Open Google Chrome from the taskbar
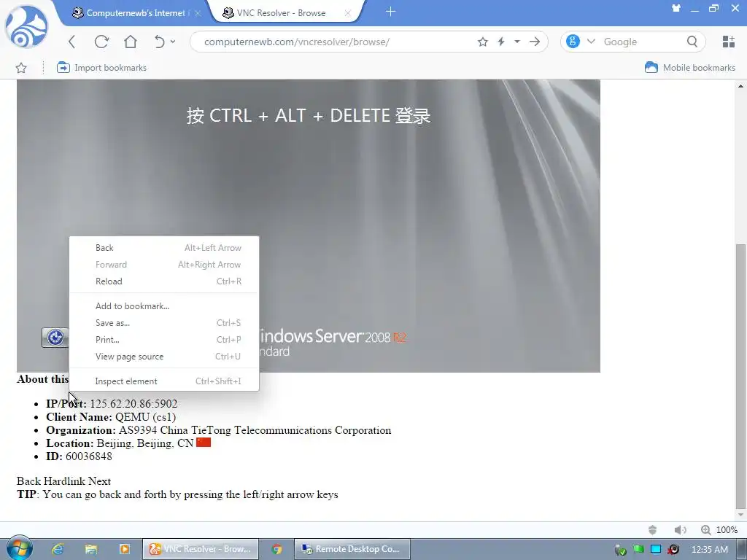 click(x=276, y=549)
